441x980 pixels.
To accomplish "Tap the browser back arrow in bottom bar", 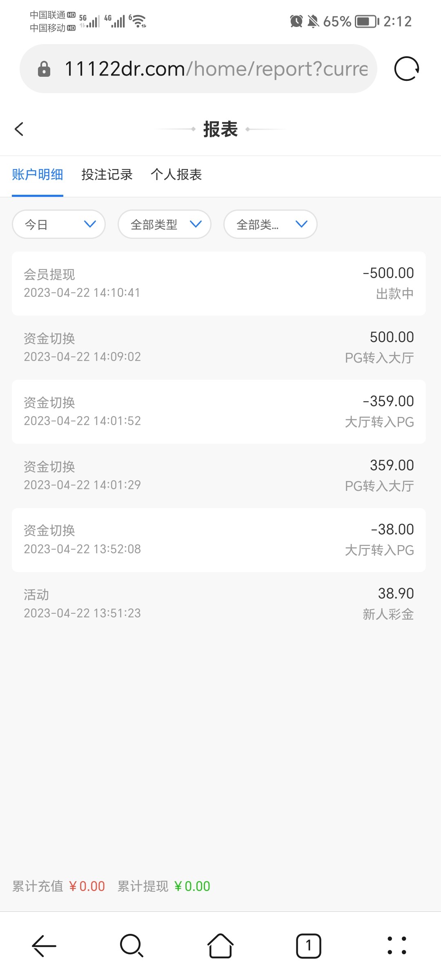I will [44, 946].
